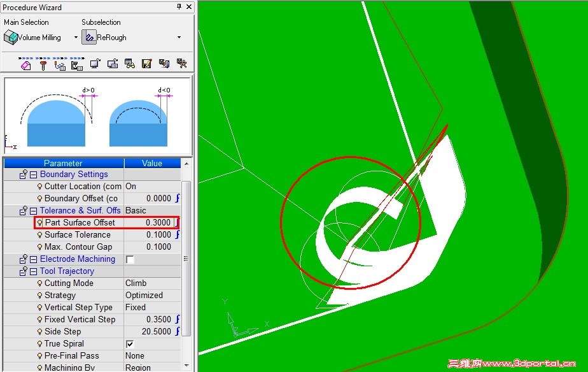Click the offset diagram preview image
The width and height of the screenshot is (588, 372).
(x=97, y=117)
